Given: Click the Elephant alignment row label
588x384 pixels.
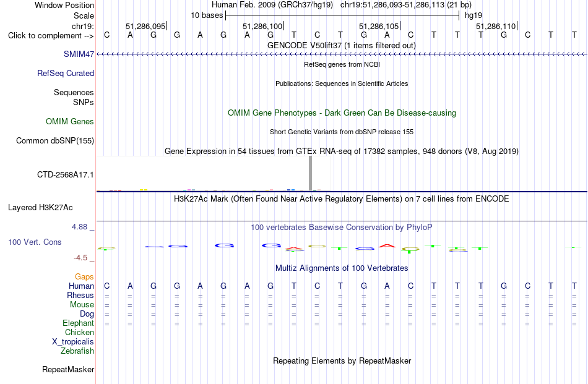Looking at the screenshot, I should [x=78, y=323].
